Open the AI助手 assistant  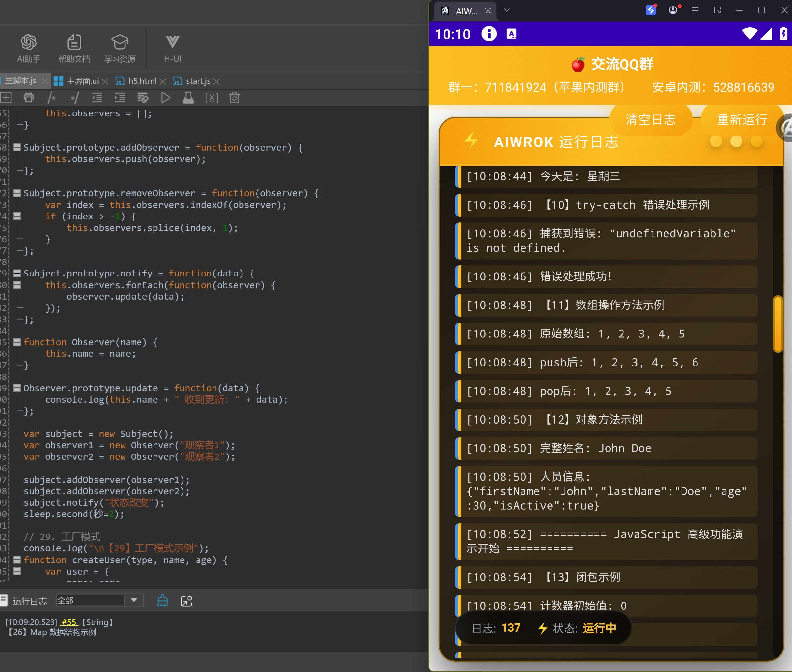pos(29,48)
